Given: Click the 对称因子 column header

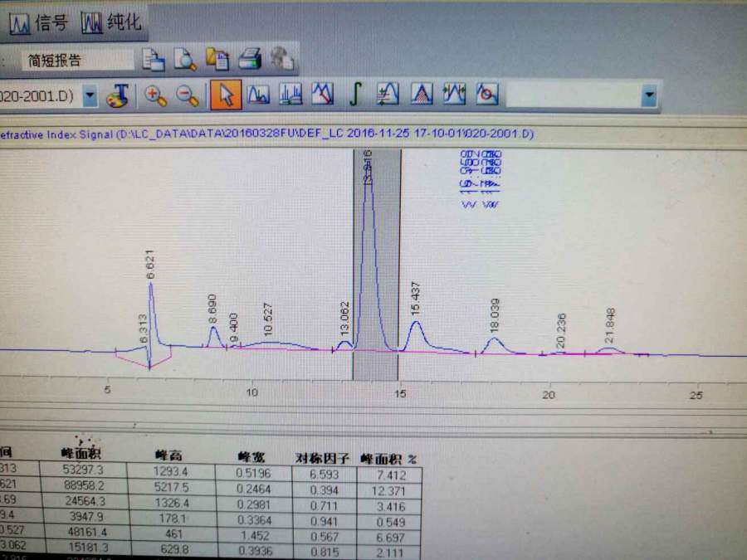Looking at the screenshot, I should pyautogui.click(x=323, y=459).
